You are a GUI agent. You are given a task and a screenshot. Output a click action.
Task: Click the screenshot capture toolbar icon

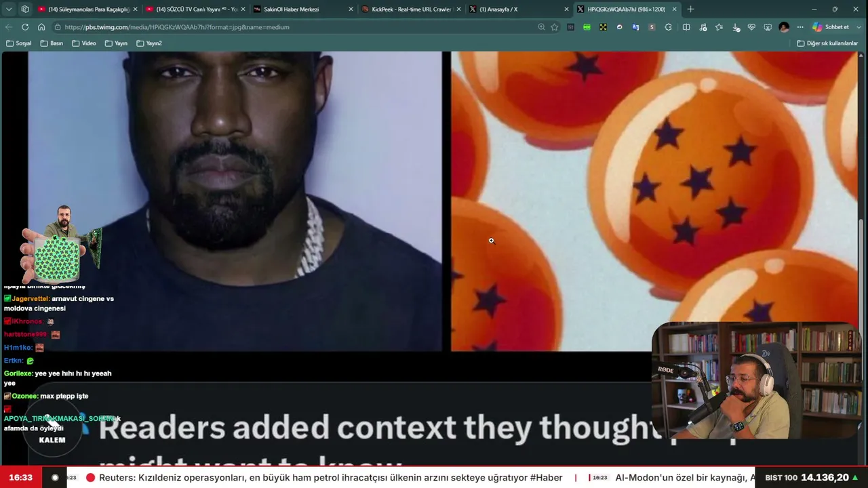(768, 27)
